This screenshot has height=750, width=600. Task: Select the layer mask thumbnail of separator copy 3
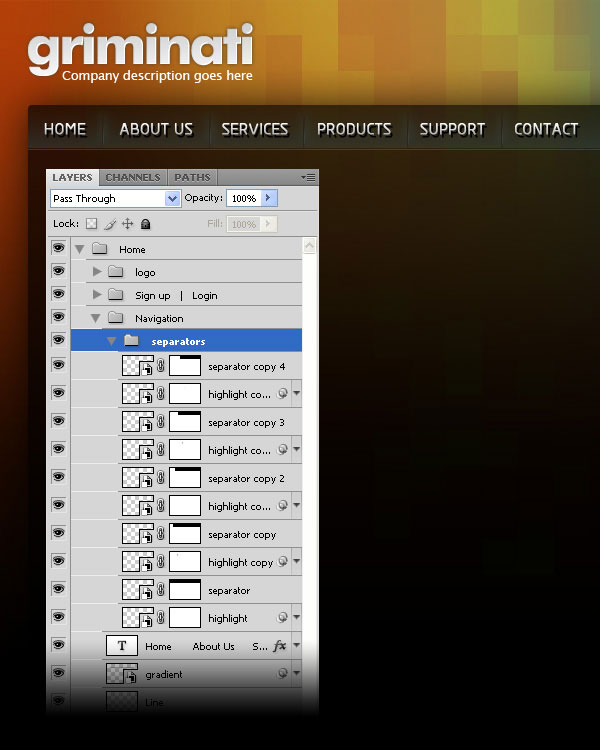[185, 422]
